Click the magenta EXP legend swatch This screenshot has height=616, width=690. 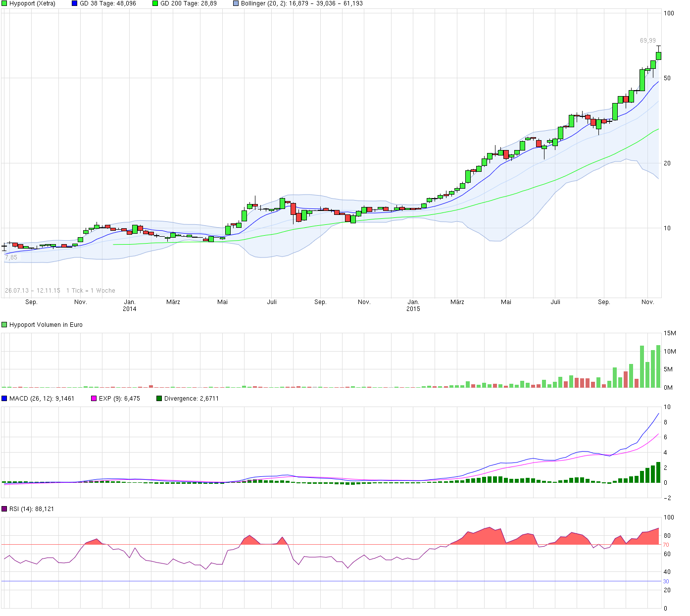coord(94,399)
